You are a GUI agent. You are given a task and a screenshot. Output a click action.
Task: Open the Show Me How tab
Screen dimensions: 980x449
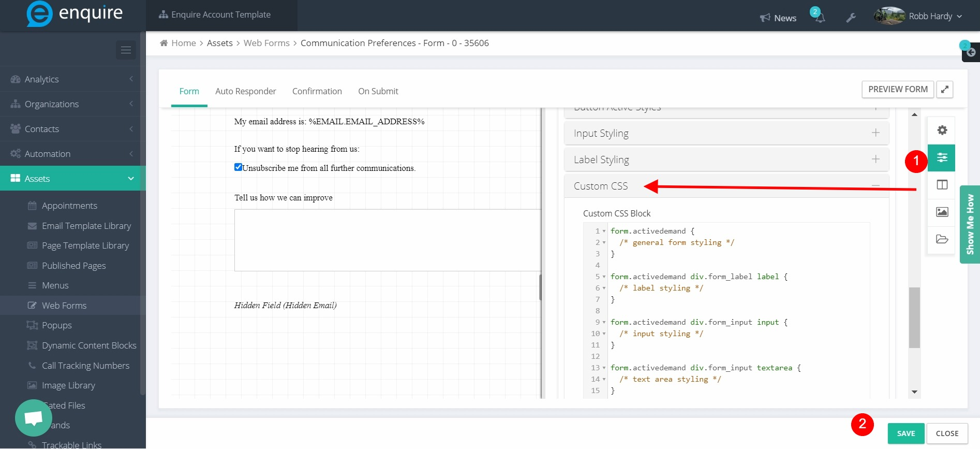[x=970, y=225]
